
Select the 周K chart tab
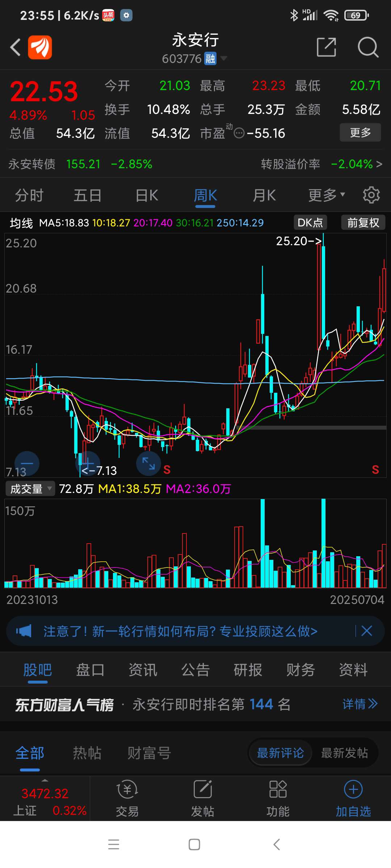tap(205, 196)
